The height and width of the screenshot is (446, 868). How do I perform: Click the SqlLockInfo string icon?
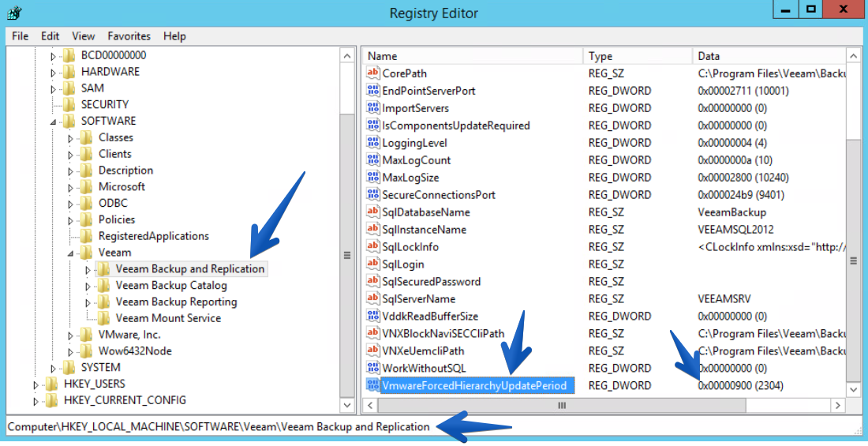click(x=373, y=246)
